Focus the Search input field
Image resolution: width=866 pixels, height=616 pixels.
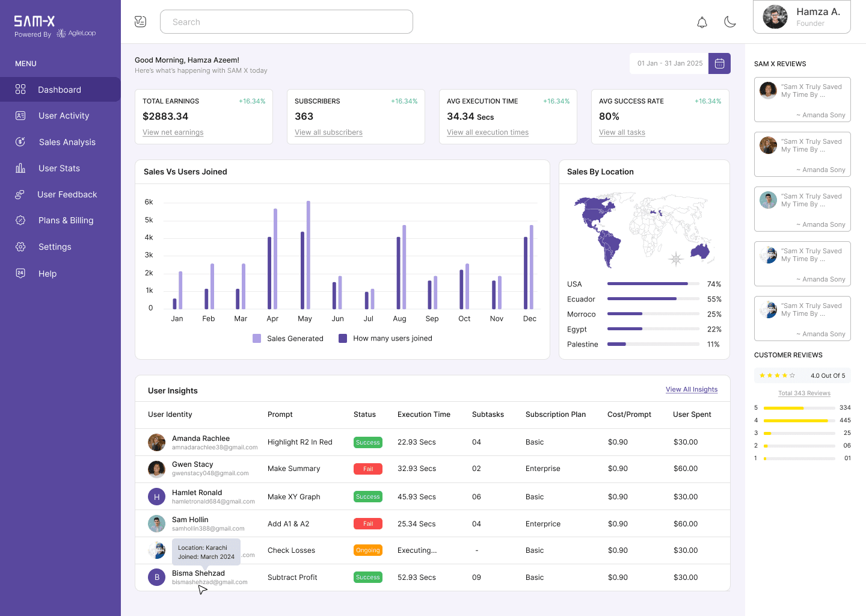click(x=286, y=22)
